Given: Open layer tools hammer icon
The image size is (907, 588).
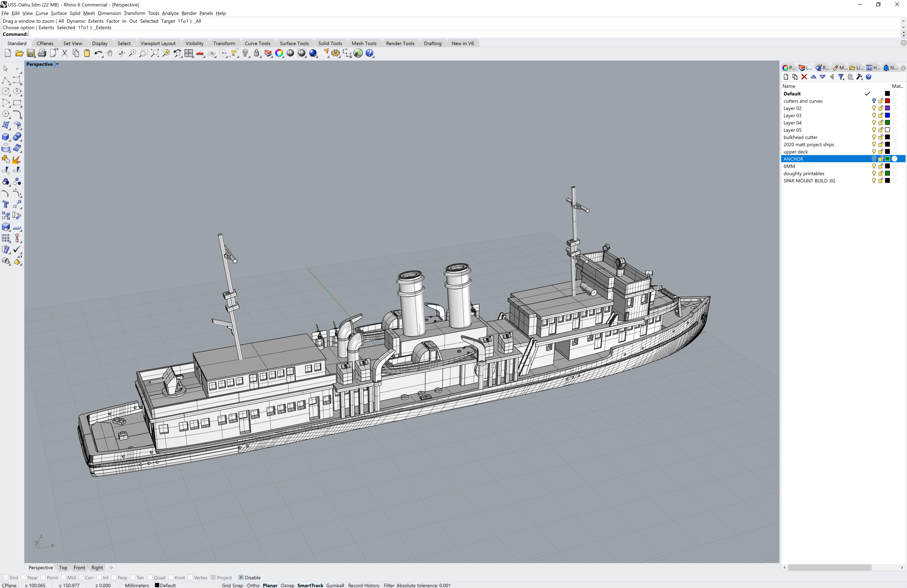Looking at the screenshot, I should pos(859,77).
